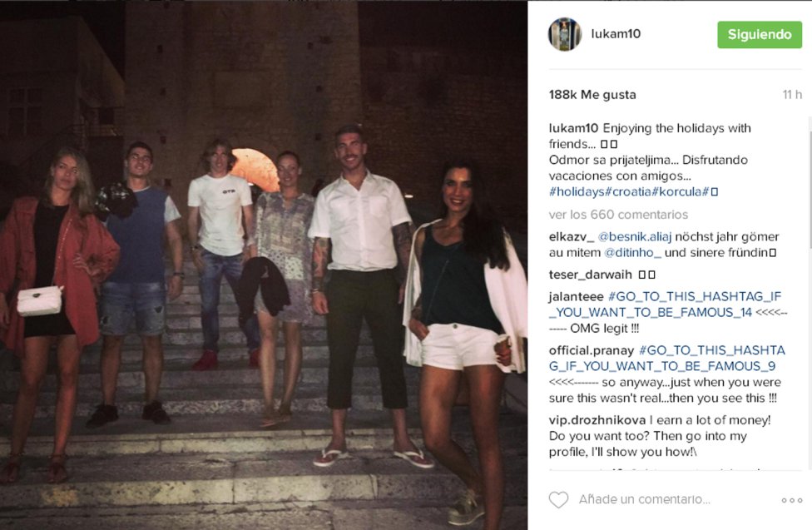Open official.pranay commenter profile
This screenshot has height=530, width=812.
coord(591,350)
